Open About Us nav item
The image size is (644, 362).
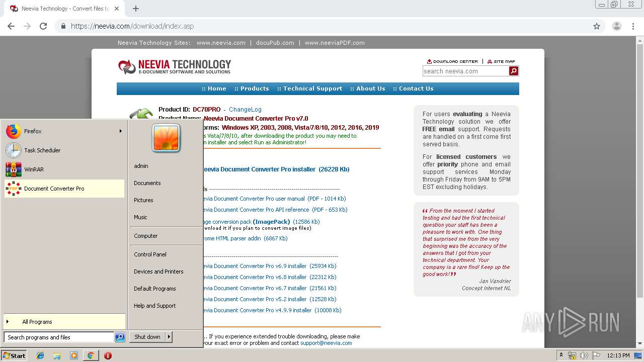click(x=368, y=88)
